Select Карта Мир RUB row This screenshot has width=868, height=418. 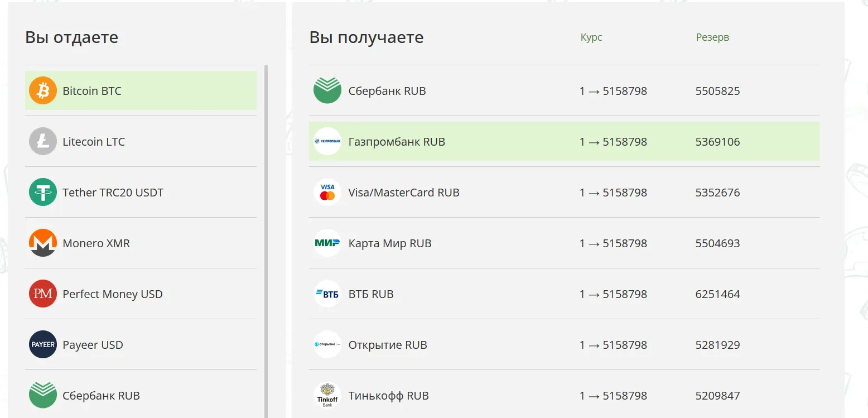[x=565, y=243]
